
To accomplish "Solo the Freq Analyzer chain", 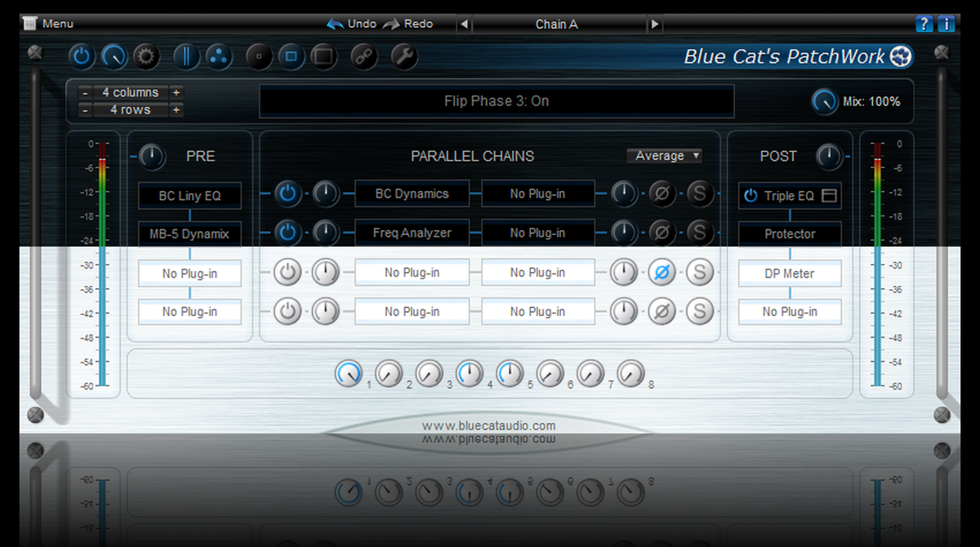I will coord(700,233).
